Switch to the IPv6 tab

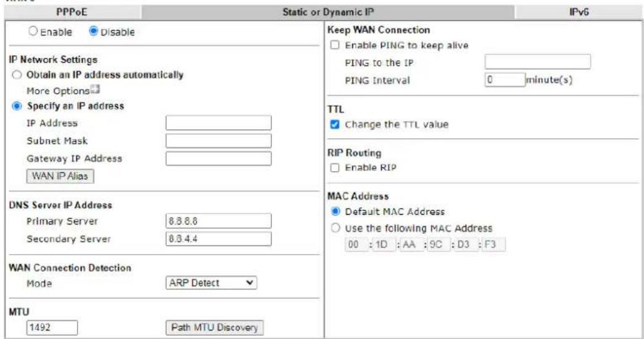579,12
